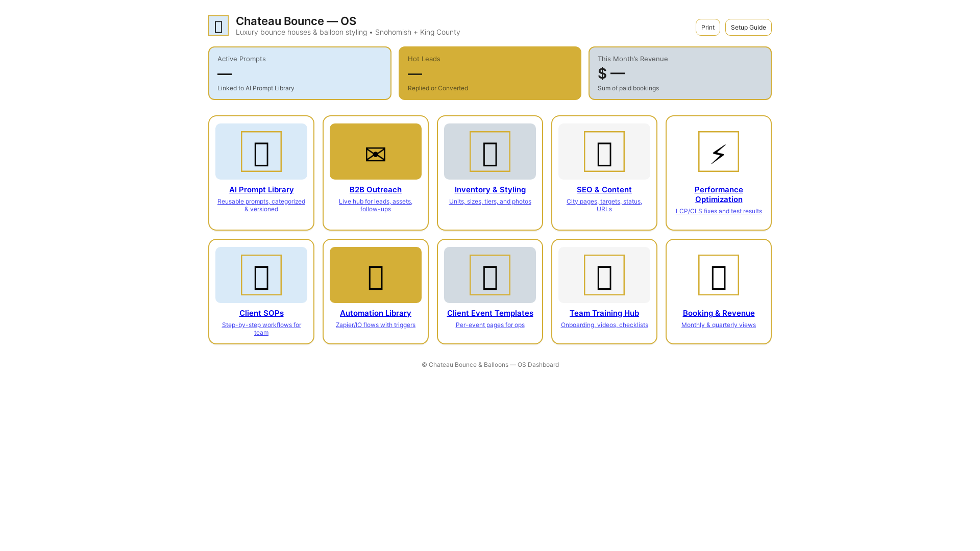This screenshot has height=551, width=980.
Task: Open the AI Prompt Library card icon
Action: coord(261,152)
